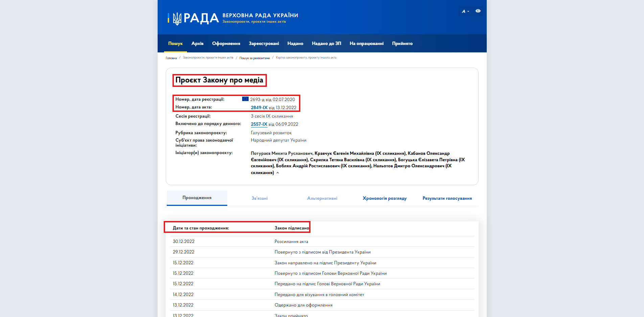Click the Verkhovna Rada trident logo

coord(177,19)
